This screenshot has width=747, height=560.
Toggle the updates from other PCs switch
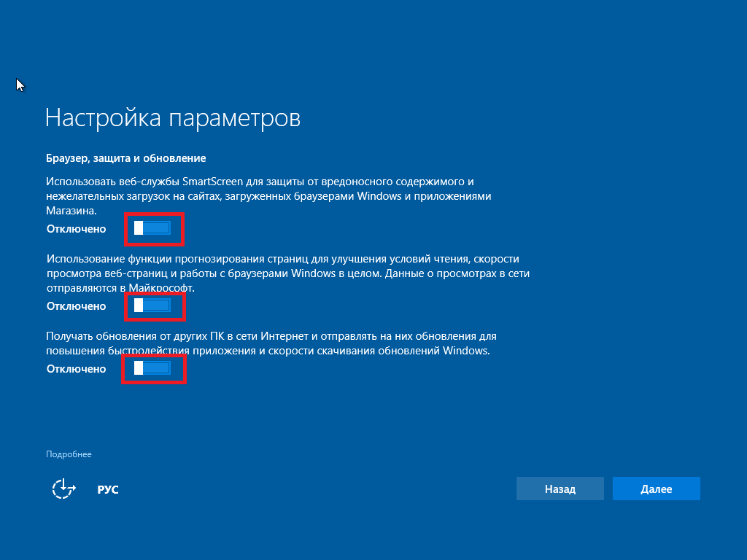(x=152, y=368)
